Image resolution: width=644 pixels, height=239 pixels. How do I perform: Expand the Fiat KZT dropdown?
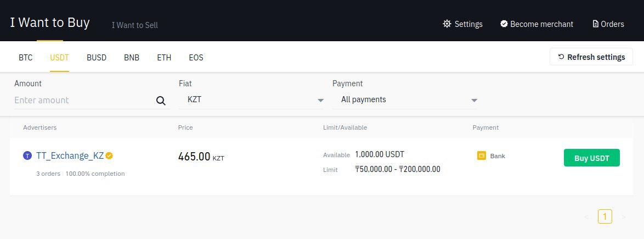tap(251, 99)
